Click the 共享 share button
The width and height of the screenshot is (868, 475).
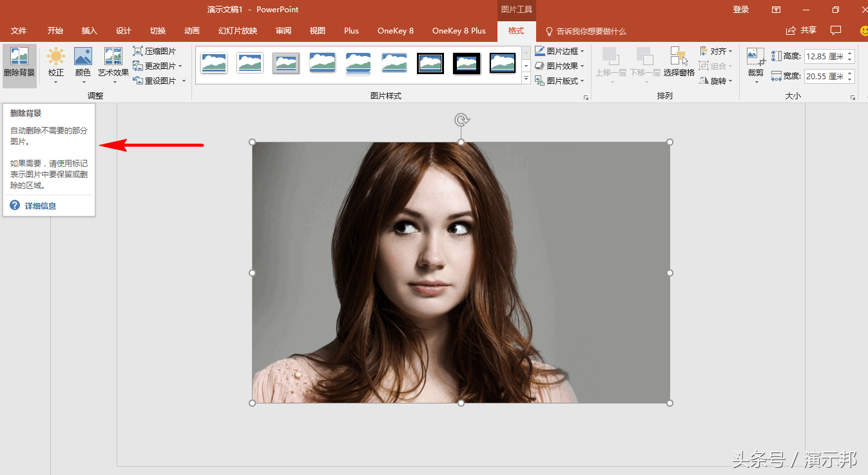coord(801,31)
